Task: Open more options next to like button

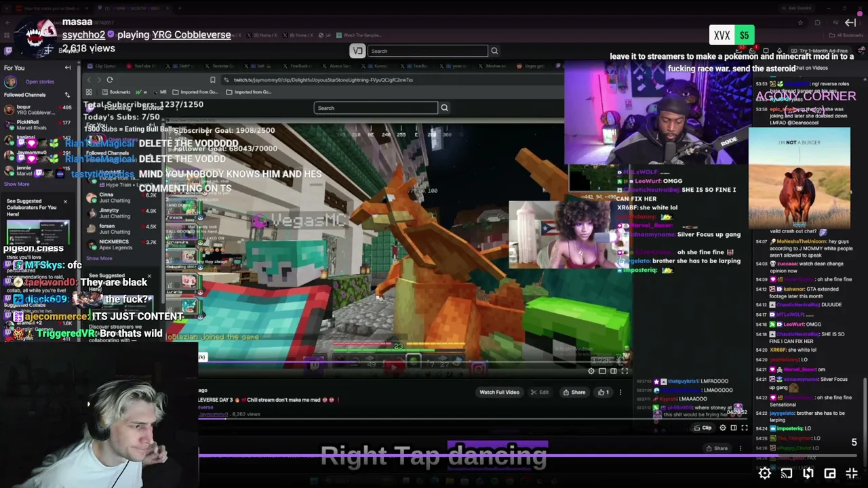Action: click(x=620, y=392)
